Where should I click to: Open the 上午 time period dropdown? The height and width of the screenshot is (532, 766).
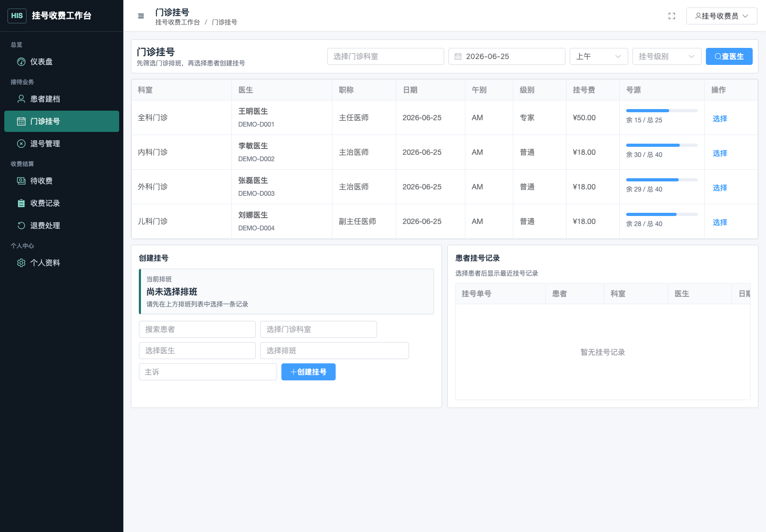pyautogui.click(x=599, y=56)
